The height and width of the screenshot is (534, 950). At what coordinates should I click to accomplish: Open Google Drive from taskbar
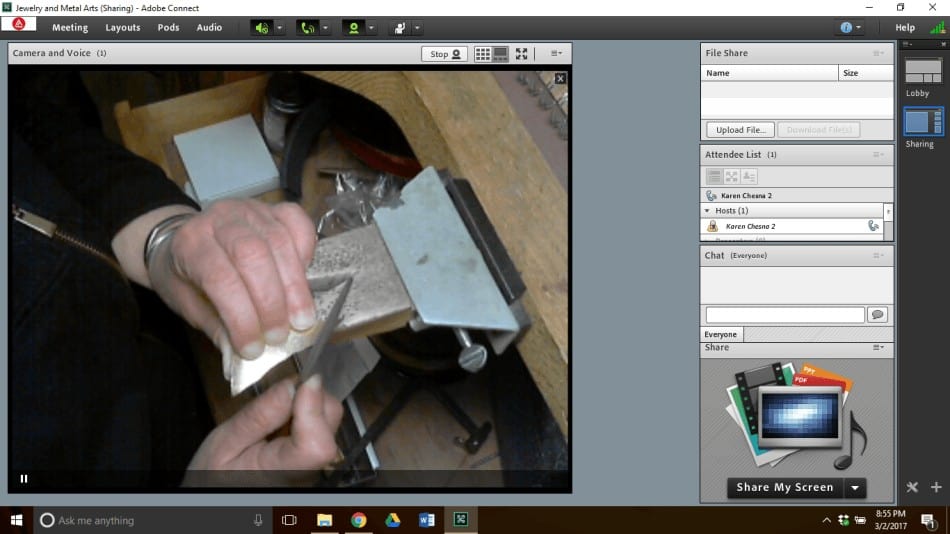tap(393, 520)
